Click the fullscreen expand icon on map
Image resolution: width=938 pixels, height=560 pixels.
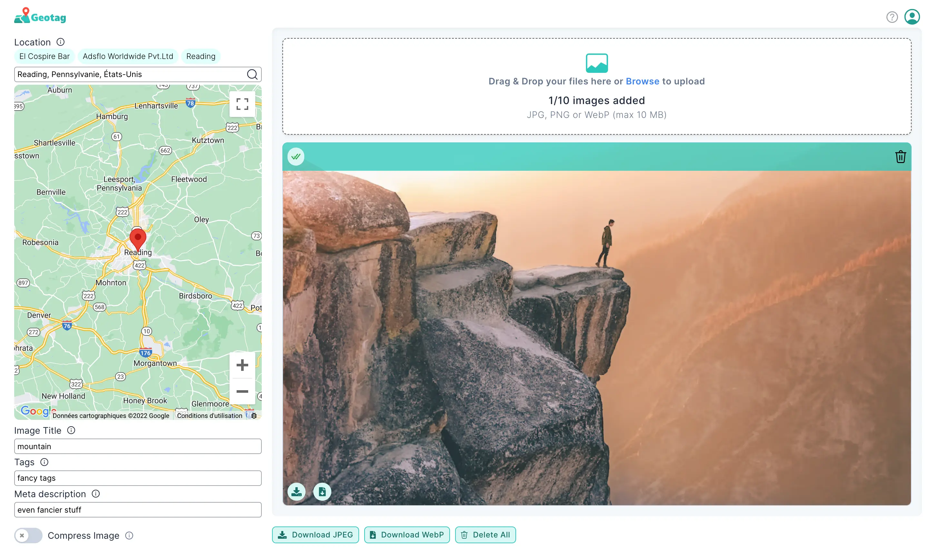click(x=242, y=104)
